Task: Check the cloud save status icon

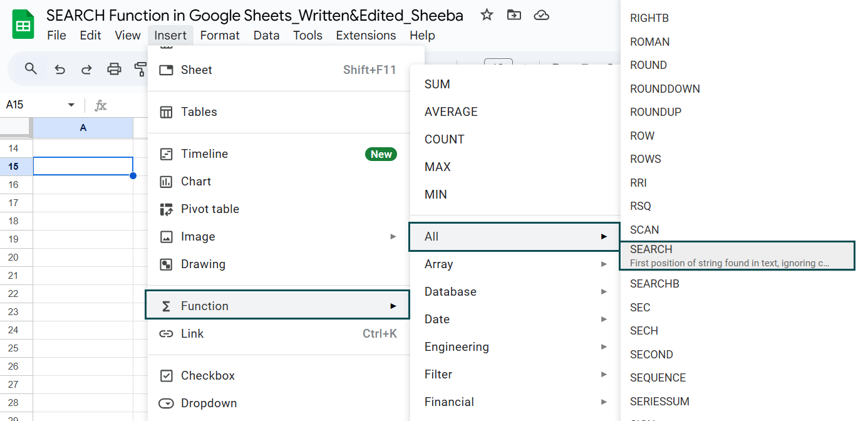Action: [x=541, y=15]
